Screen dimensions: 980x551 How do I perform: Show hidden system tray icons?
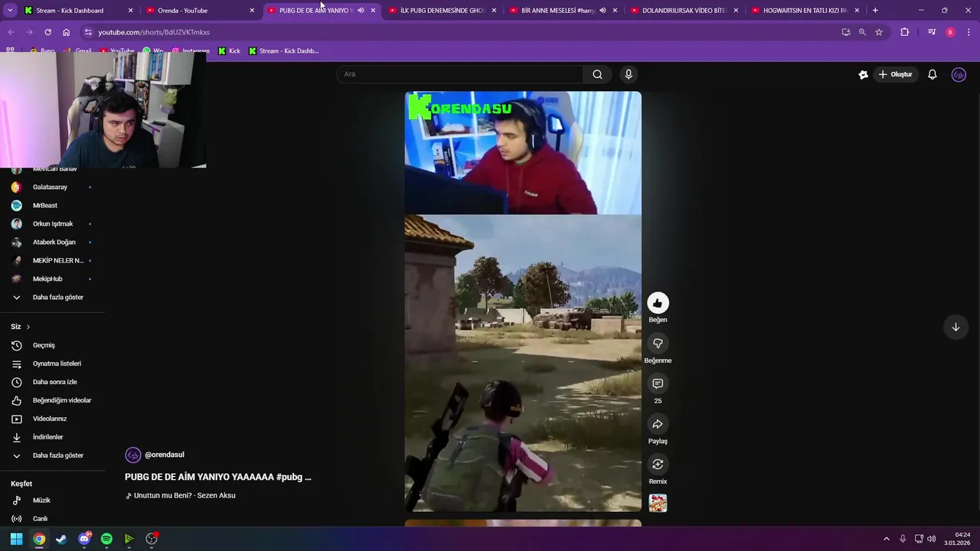pyautogui.click(x=887, y=539)
